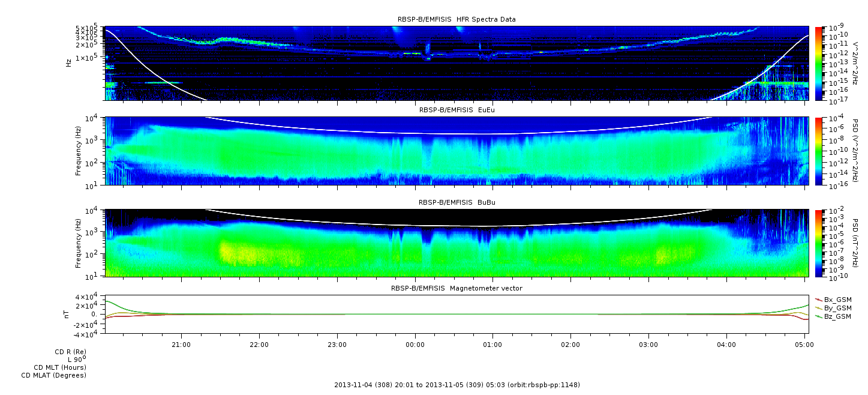Click the EuEu PSD color bar
This screenshot has height=395, width=868.
tap(819, 151)
